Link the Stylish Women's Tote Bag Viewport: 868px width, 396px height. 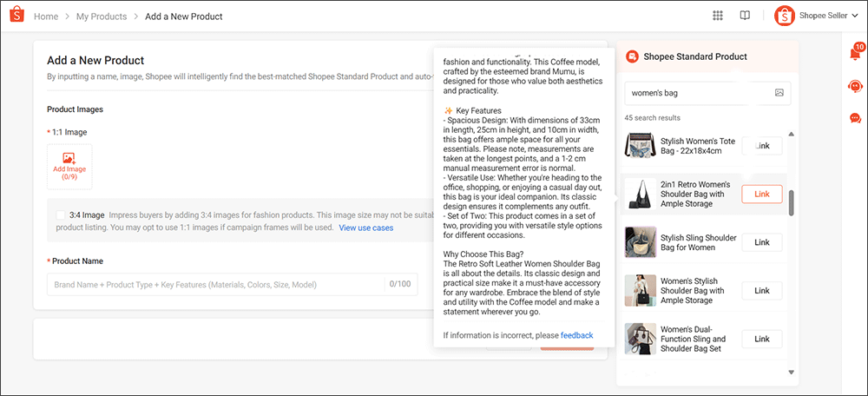pos(762,146)
